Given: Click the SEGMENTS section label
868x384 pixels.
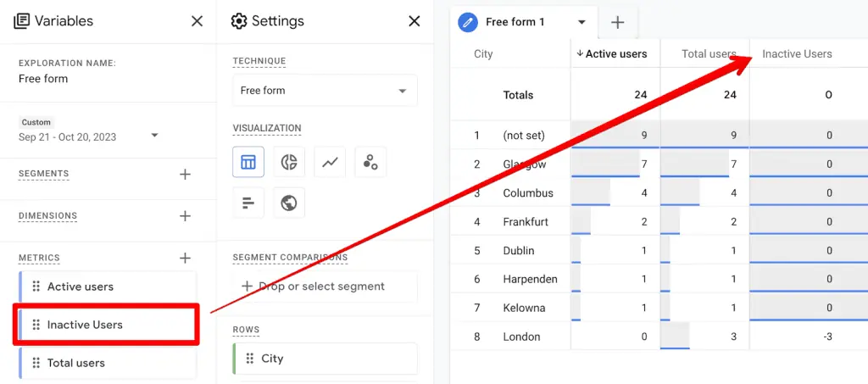Looking at the screenshot, I should pos(44,174).
